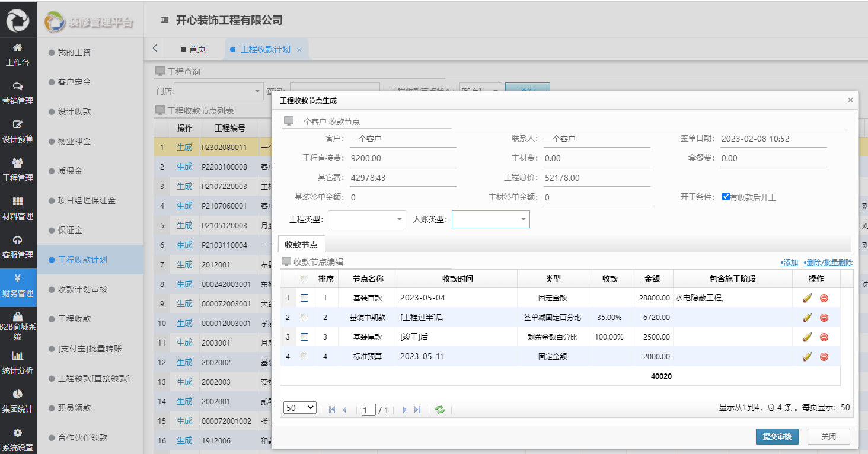Edit the 标准预算 row with pencil icon
Image resolution: width=868 pixels, height=454 pixels.
[806, 357]
